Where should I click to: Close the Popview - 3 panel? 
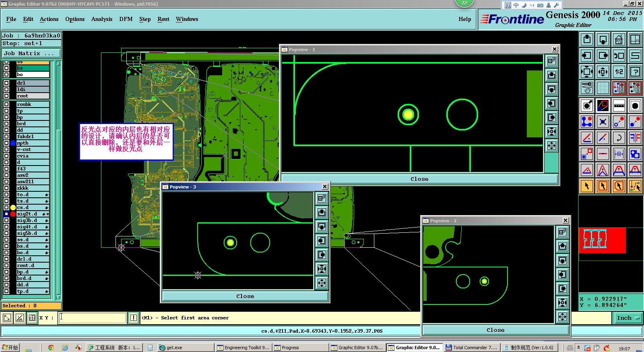245,296
